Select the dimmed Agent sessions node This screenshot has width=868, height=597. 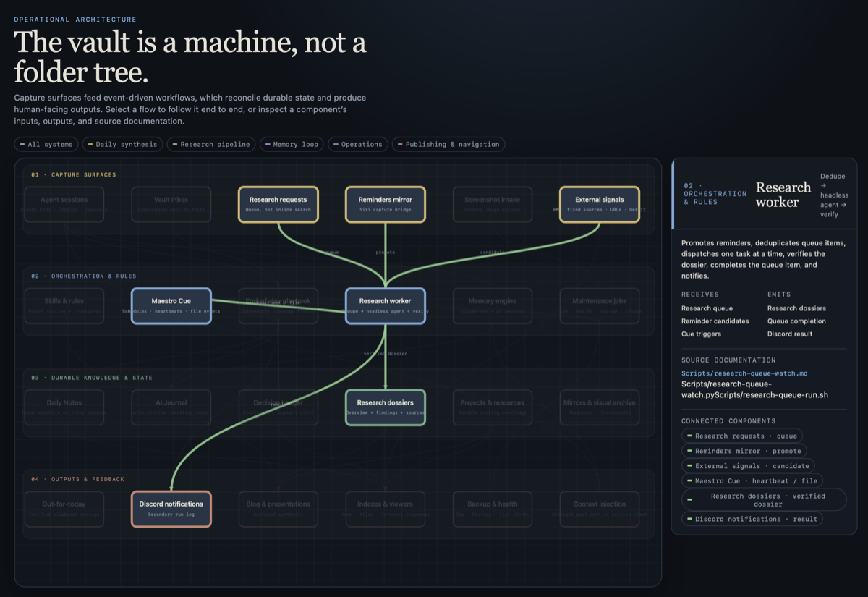click(64, 204)
